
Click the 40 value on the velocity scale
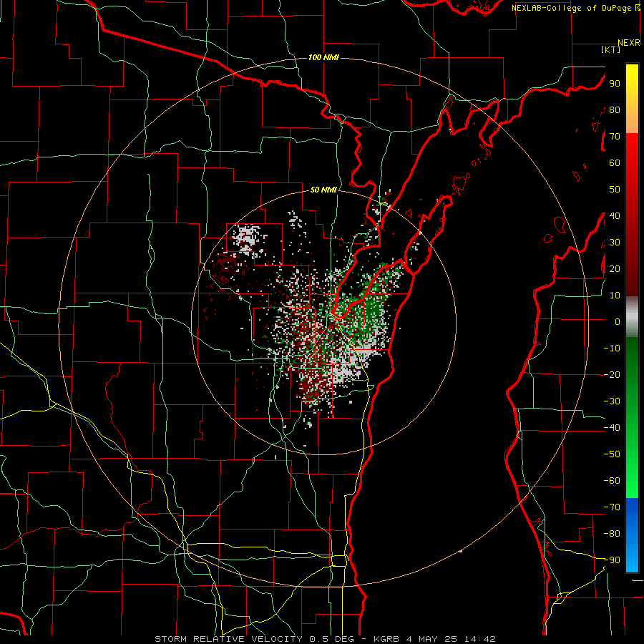coord(615,215)
